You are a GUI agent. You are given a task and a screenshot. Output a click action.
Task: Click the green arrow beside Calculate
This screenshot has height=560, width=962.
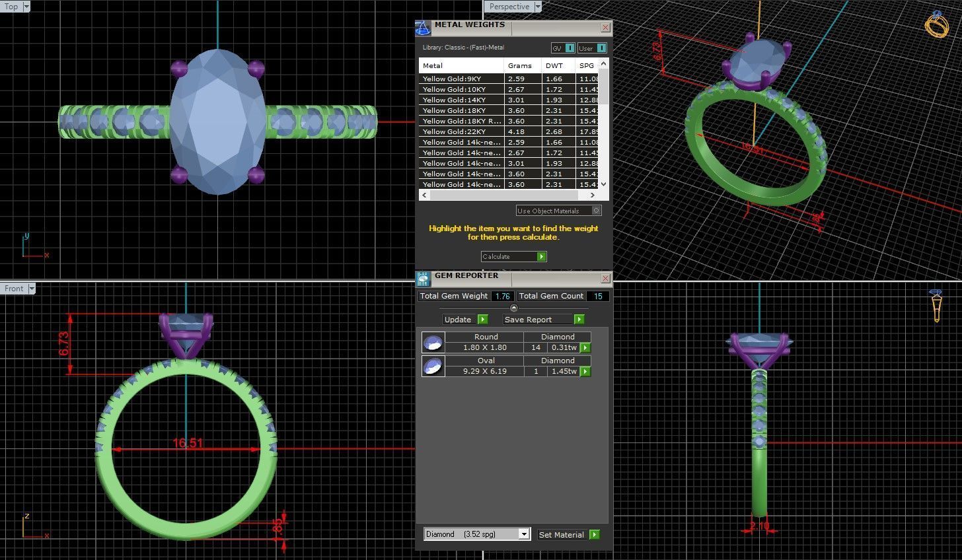(542, 257)
